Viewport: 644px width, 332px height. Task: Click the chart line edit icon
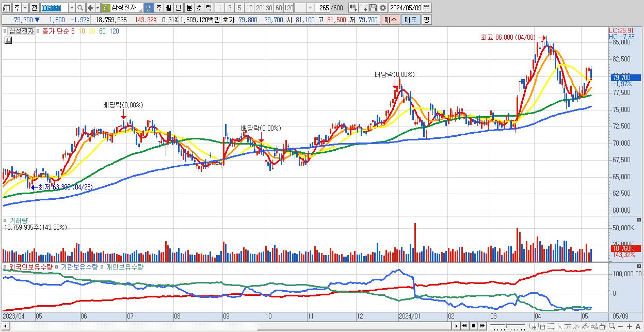pyautogui.click(x=363, y=8)
